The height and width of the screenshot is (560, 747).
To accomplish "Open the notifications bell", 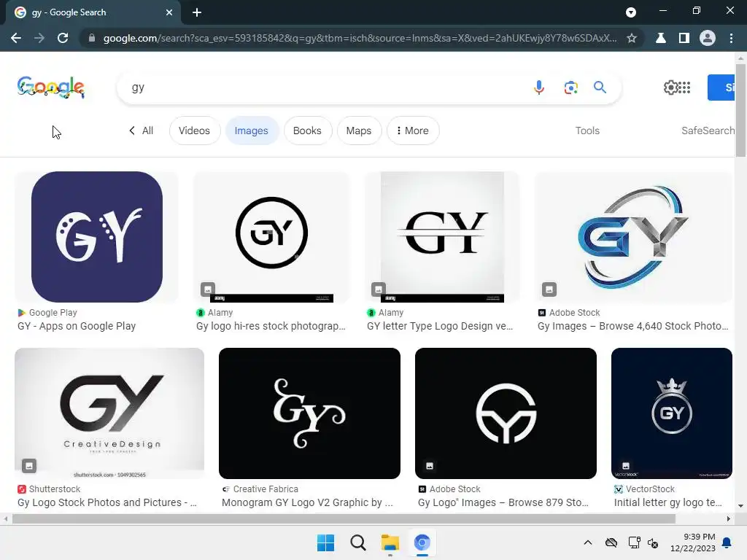I will [x=727, y=542].
